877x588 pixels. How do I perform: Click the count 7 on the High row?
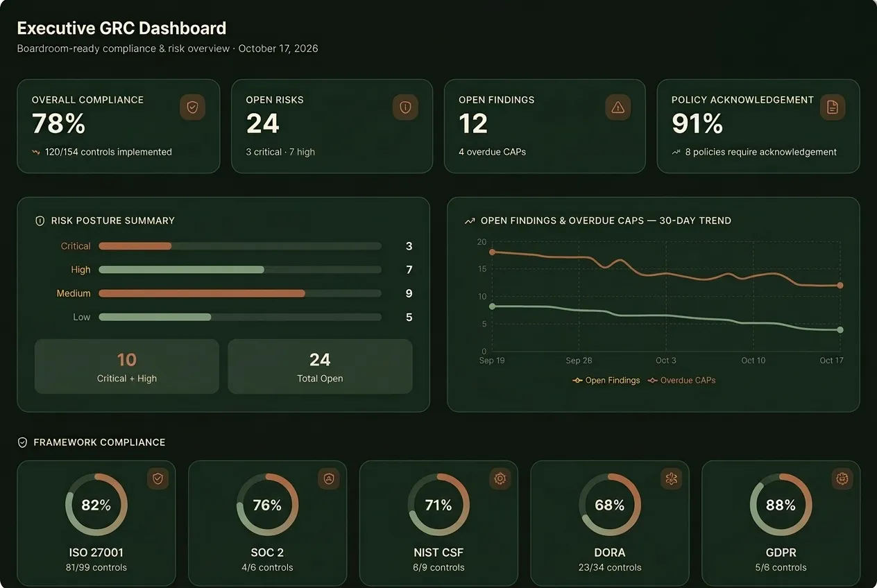(409, 270)
